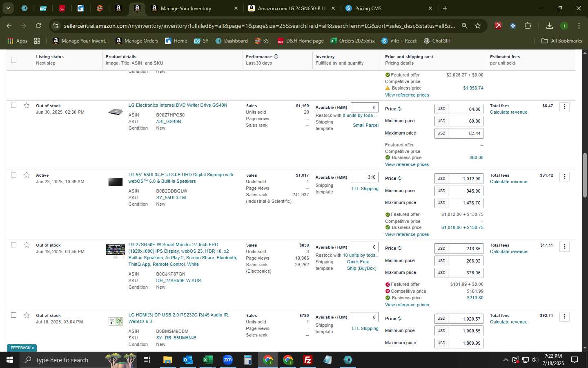Viewport: 588px width, 368px height.
Task: Edit available quantity field showing 310
Action: click(x=364, y=177)
